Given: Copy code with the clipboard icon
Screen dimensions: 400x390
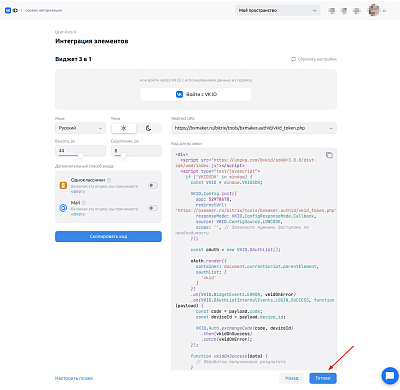Looking at the screenshot, I should point(329,155).
